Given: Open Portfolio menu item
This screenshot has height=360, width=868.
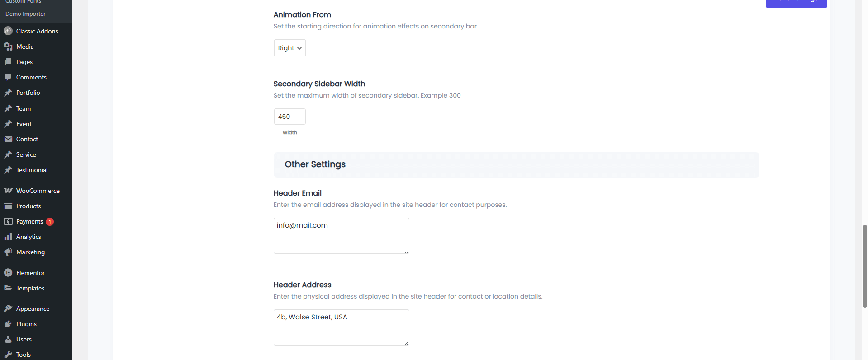Looking at the screenshot, I should pos(28,93).
